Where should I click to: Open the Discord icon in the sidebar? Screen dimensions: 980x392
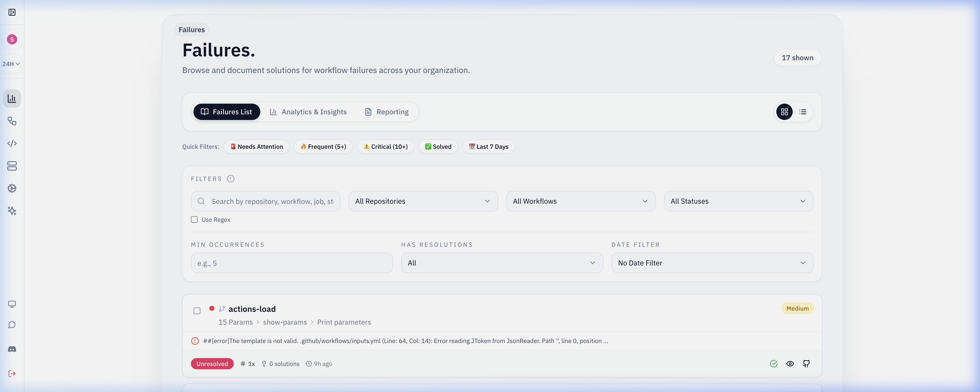(x=12, y=349)
